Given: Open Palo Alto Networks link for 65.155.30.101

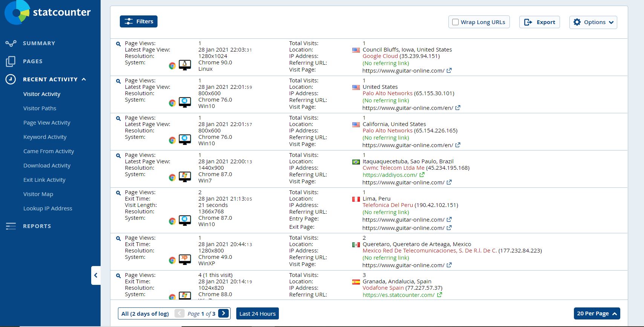Looking at the screenshot, I should tap(387, 93).
